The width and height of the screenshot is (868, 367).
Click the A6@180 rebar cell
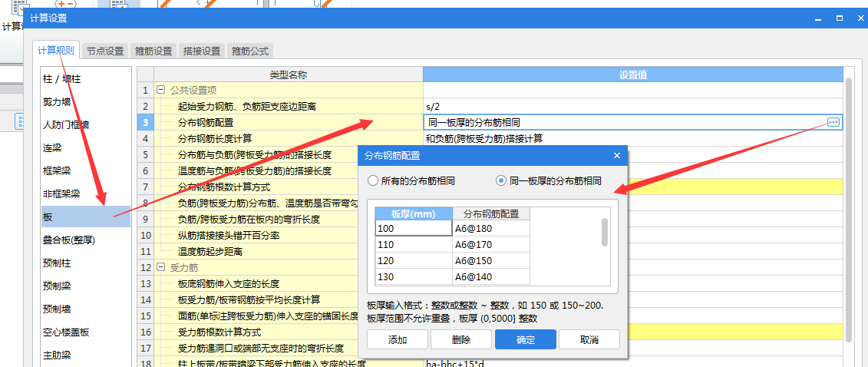491,229
